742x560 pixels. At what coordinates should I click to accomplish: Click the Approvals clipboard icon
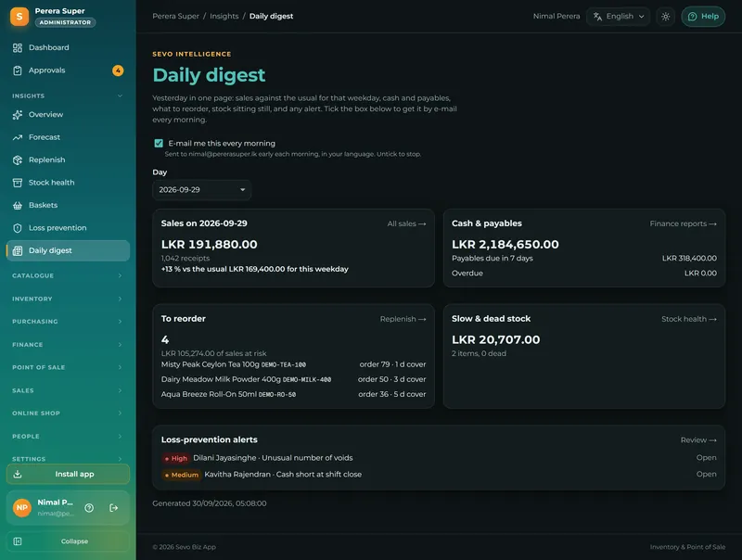pos(18,70)
